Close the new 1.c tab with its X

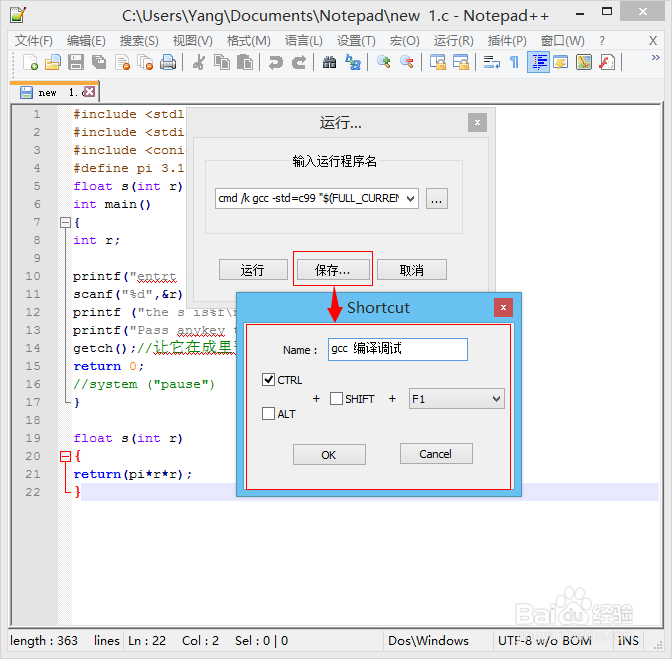point(89,91)
